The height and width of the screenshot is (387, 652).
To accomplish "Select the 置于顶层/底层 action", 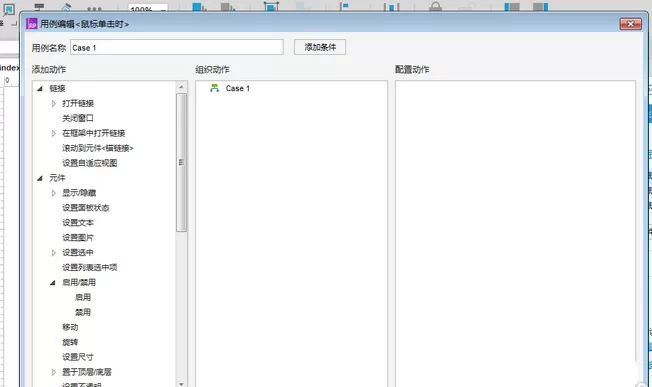I will tap(87, 372).
